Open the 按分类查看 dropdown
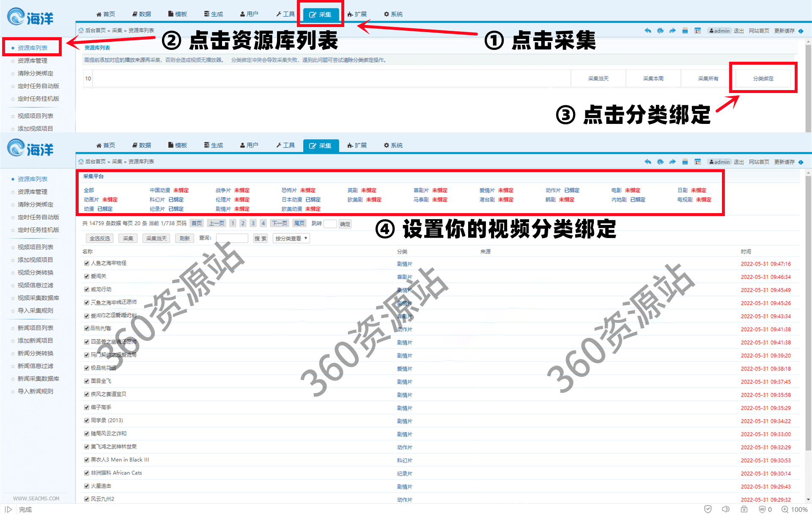The height and width of the screenshot is (515, 812). (x=291, y=238)
